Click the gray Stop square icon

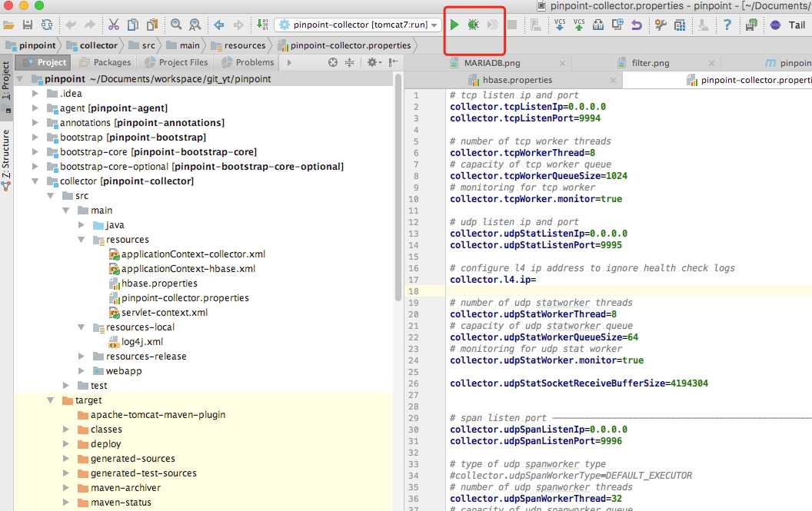tap(511, 25)
